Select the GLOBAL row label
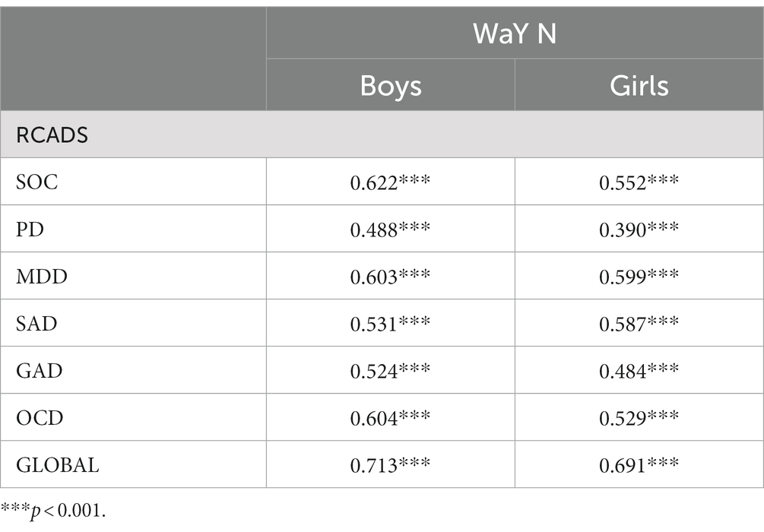Image resolution: width=764 pixels, height=532 pixels. (x=58, y=465)
